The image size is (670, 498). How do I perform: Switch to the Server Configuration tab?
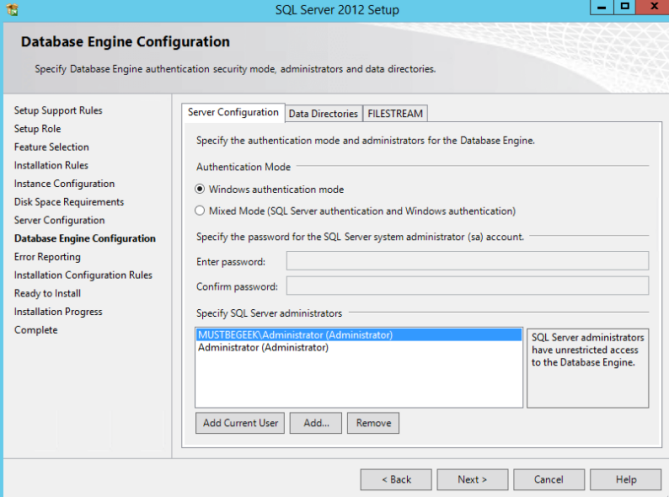pos(233,112)
